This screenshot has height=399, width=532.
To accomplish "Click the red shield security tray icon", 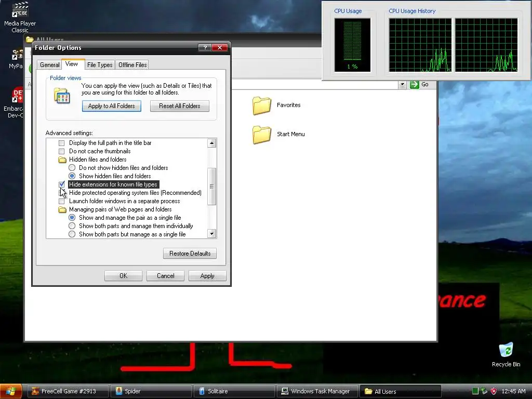I will (x=494, y=391).
